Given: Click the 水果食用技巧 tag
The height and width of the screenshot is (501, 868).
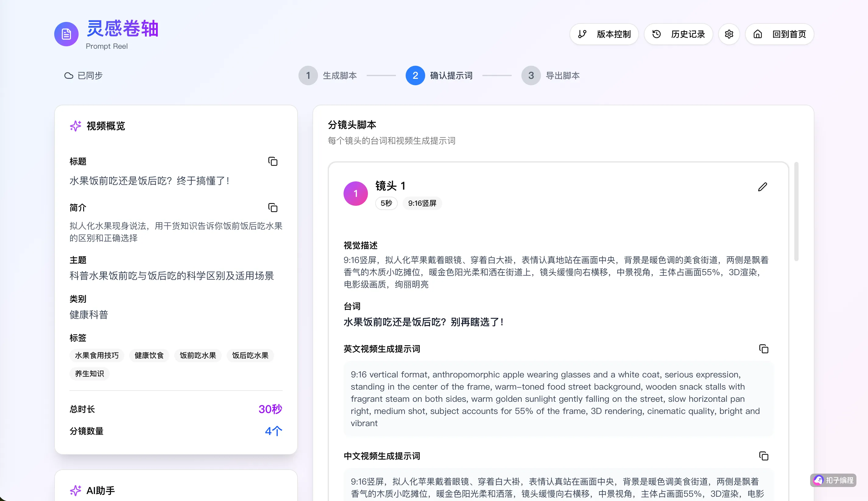Looking at the screenshot, I should pyautogui.click(x=97, y=356).
